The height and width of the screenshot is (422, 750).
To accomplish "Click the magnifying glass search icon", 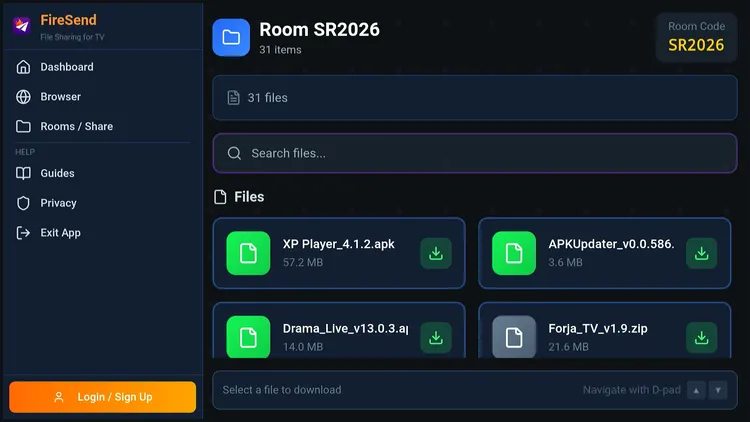I will (x=234, y=153).
